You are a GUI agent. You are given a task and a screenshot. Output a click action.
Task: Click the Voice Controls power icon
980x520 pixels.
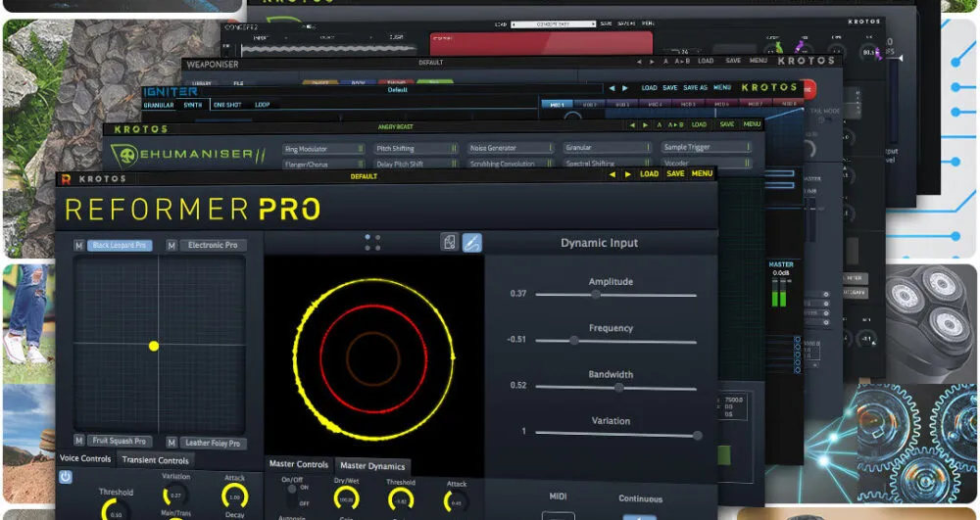coord(66,477)
